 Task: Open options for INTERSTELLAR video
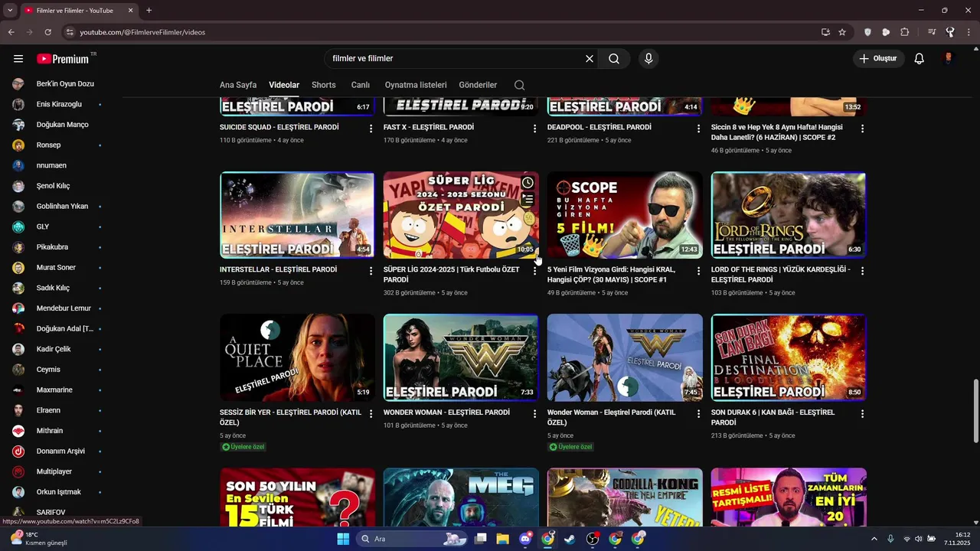click(371, 271)
